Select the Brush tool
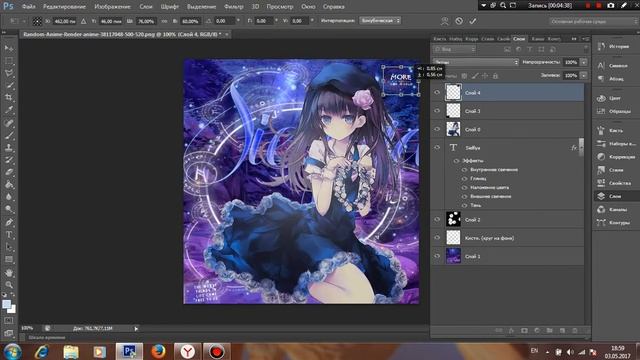 click(x=9, y=135)
